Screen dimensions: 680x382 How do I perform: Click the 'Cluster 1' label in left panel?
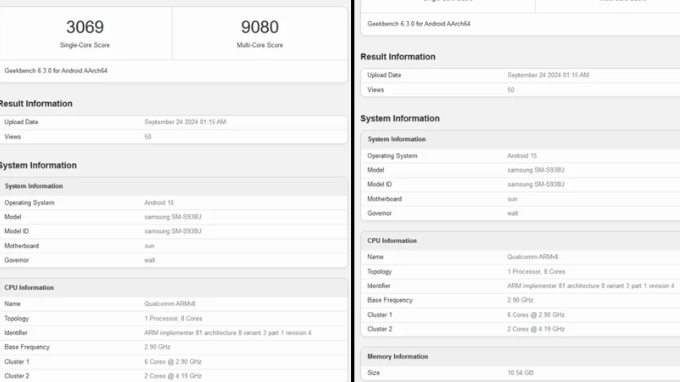pos(17,362)
